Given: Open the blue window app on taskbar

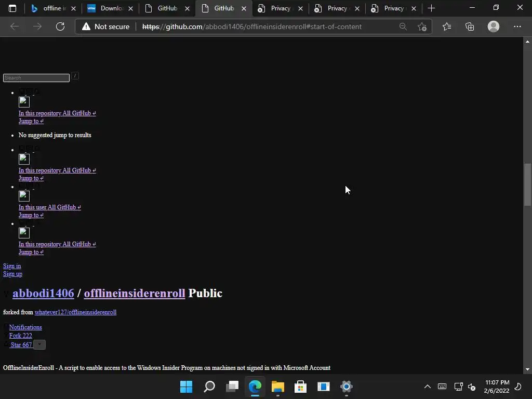Looking at the screenshot, I should [323, 387].
